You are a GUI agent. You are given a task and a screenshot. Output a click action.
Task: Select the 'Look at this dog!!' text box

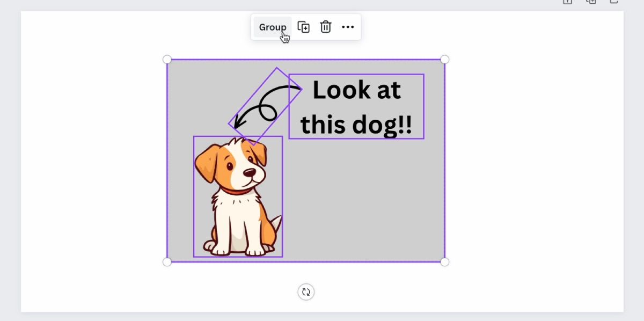(356, 106)
